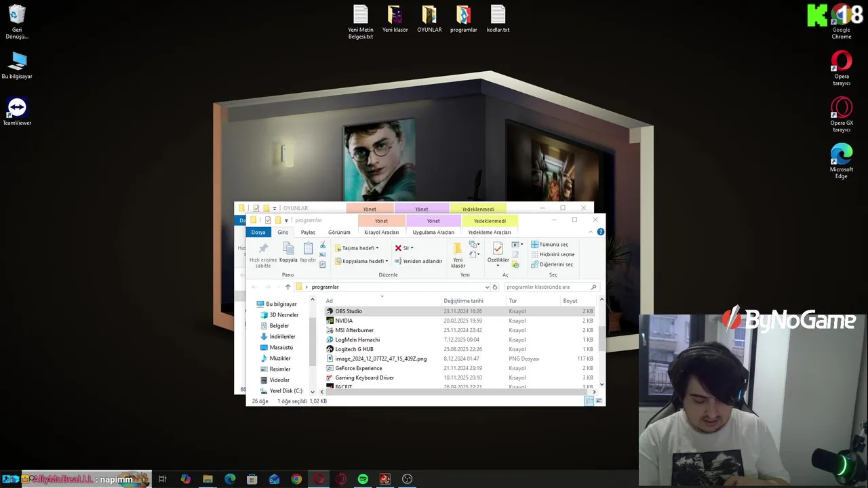Switch to large icons view in status bar
The height and width of the screenshot is (488, 868).
(599, 401)
